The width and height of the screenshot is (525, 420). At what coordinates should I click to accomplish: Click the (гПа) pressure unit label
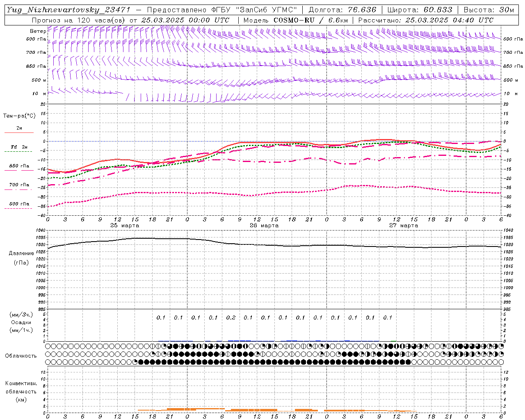tap(21, 262)
